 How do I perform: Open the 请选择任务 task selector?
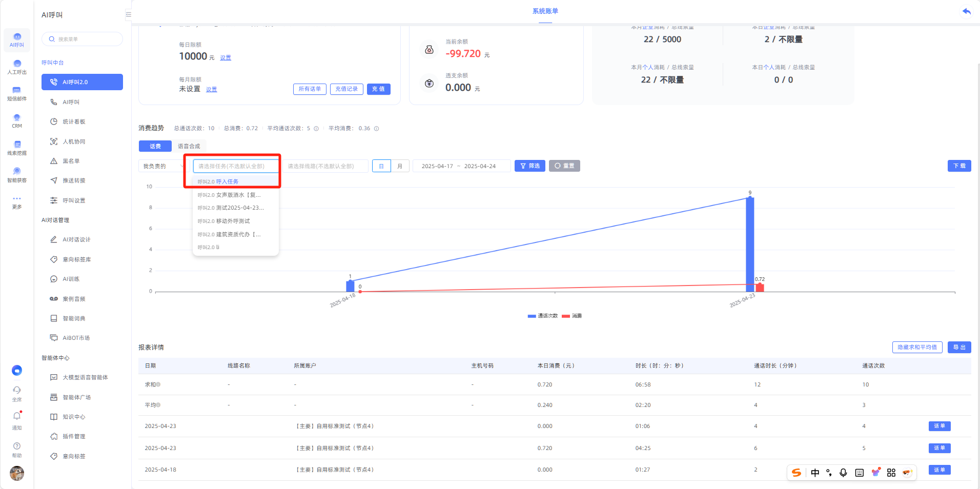pyautogui.click(x=236, y=166)
